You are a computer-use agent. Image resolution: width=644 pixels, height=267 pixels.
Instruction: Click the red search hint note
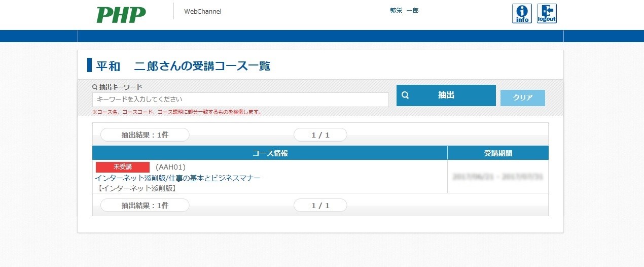click(x=177, y=112)
